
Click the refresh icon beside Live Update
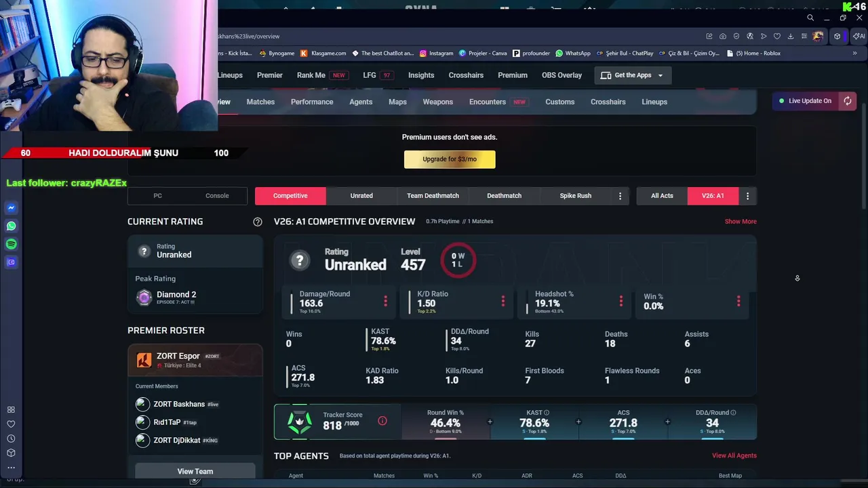point(848,101)
